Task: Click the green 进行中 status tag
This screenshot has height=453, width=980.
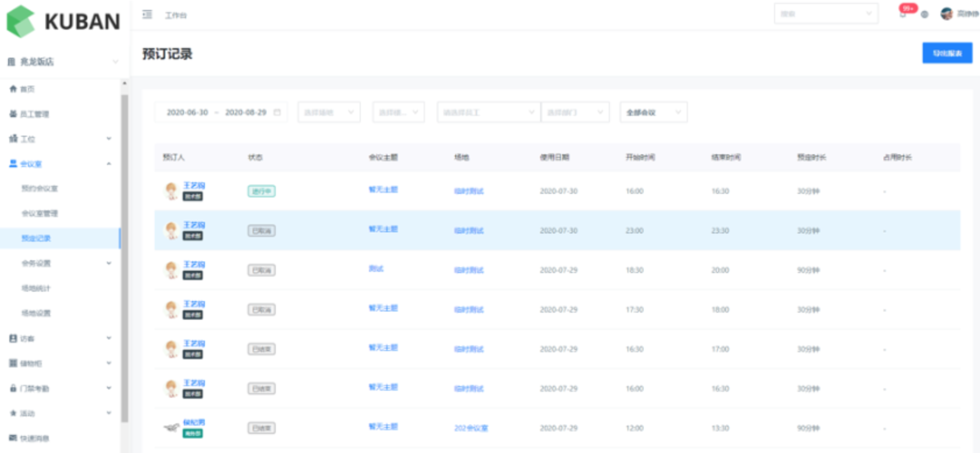Action: (x=261, y=191)
